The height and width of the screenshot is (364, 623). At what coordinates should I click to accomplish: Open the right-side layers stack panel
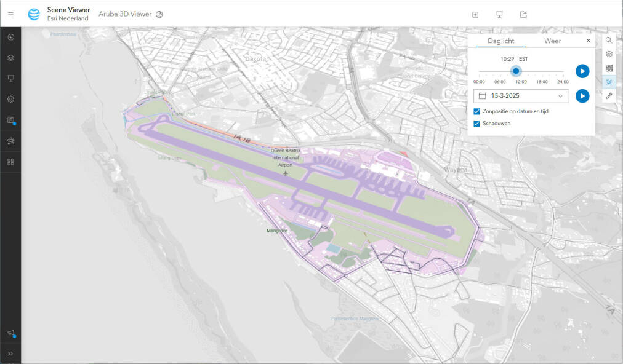click(609, 54)
